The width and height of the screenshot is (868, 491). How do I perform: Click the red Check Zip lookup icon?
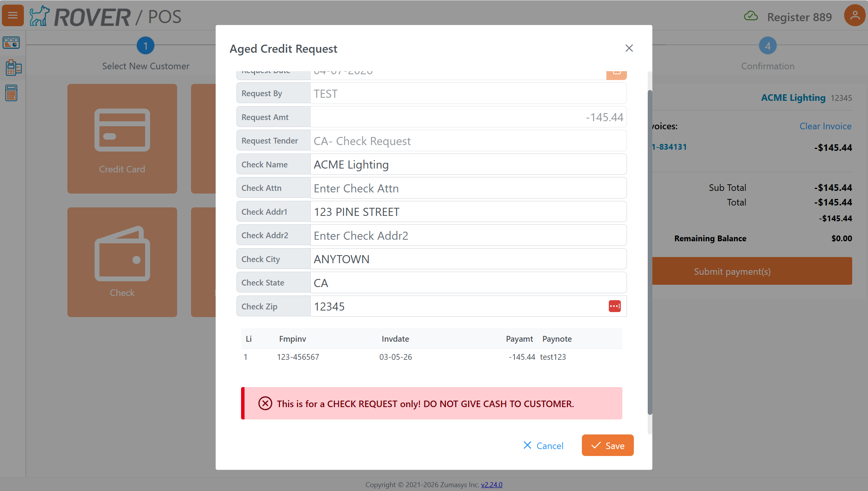tap(615, 306)
